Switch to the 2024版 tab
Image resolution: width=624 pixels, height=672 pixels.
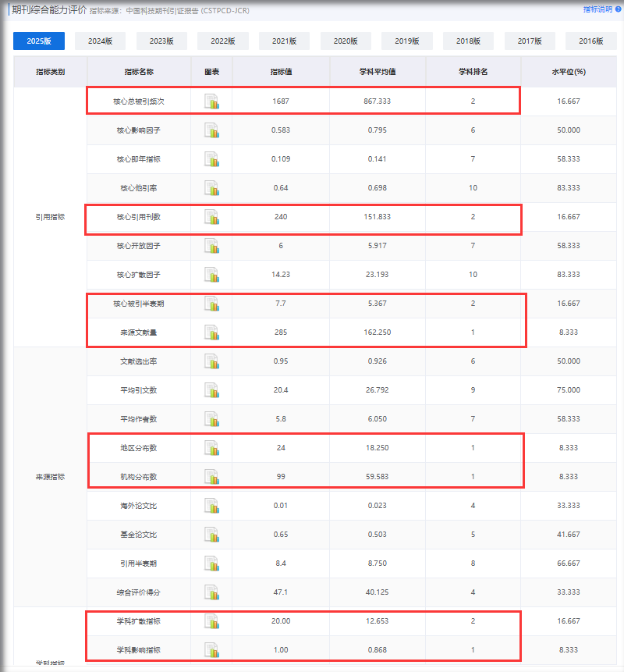tap(101, 41)
